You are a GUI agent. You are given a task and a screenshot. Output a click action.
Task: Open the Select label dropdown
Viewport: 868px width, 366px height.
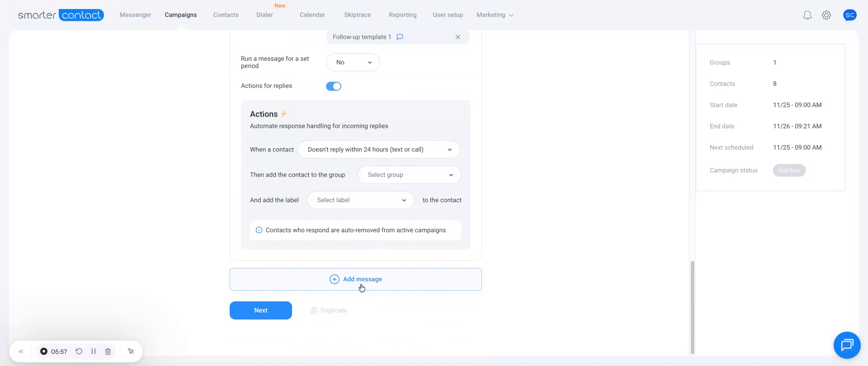361,200
